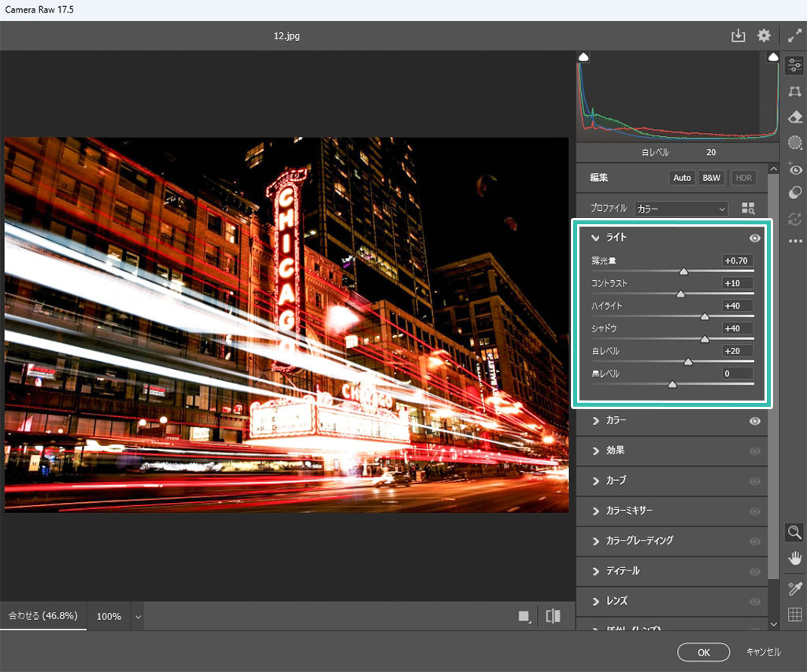Toggle the before/after comparison view icon
807x672 pixels.
(x=553, y=616)
